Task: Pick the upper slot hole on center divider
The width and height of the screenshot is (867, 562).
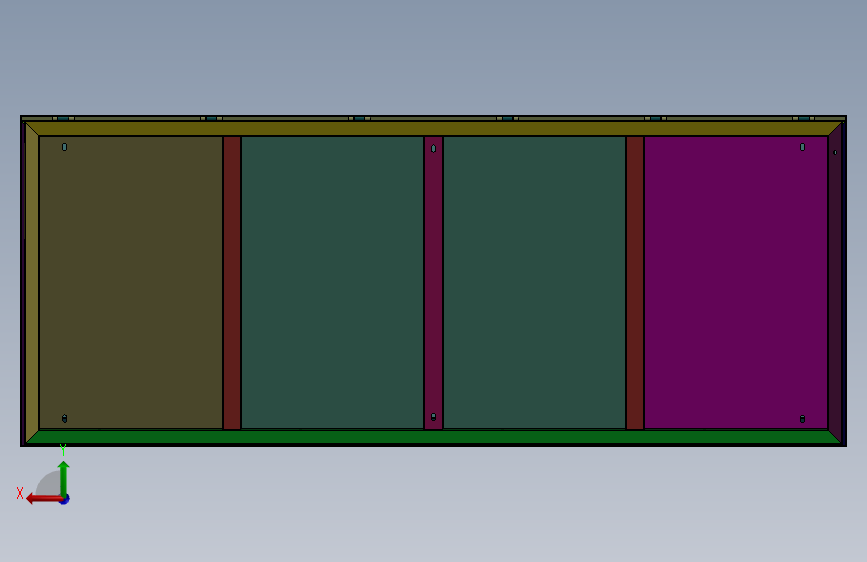Action: [434, 148]
